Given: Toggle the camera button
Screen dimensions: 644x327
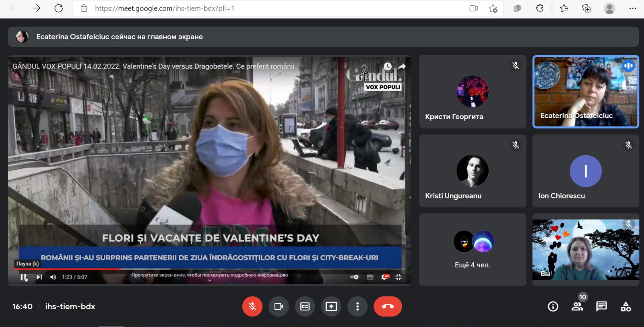Looking at the screenshot, I should (x=279, y=306).
